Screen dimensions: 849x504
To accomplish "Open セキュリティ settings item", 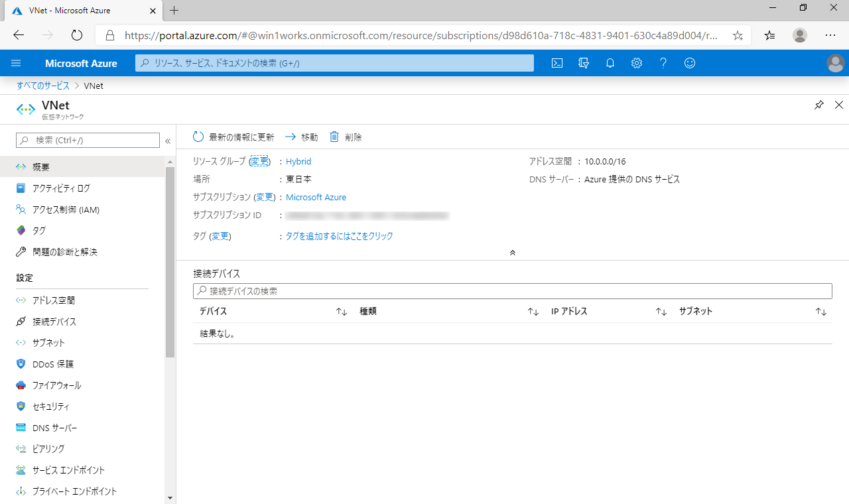I will pyautogui.click(x=82, y=407).
